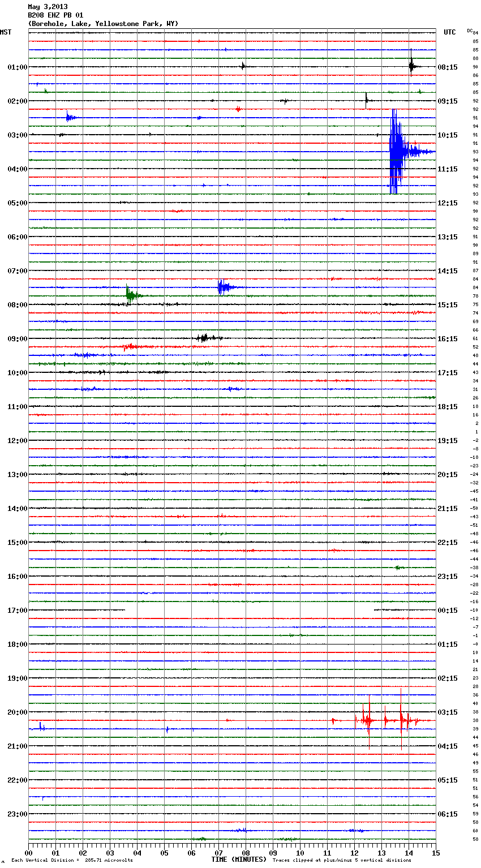
Task: Click the 10 minute tick on the time axis
Action: tap(300, 853)
